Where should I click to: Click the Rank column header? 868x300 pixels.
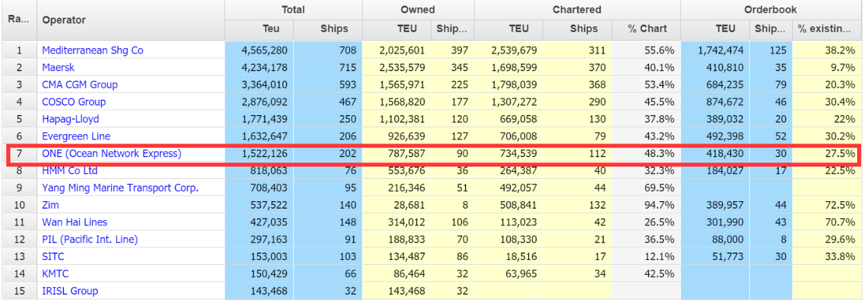(x=18, y=20)
